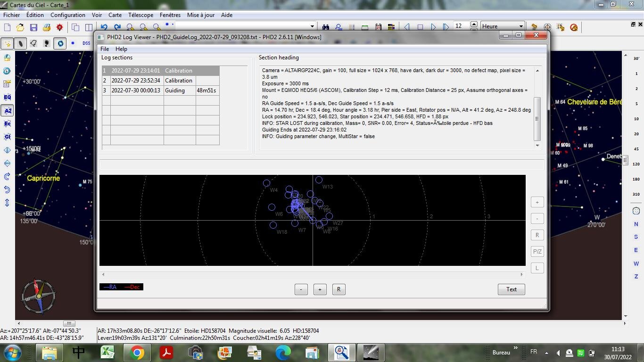Screen dimensions: 644x362
Task: Open a file with the folder icon
Action: click(x=20, y=27)
